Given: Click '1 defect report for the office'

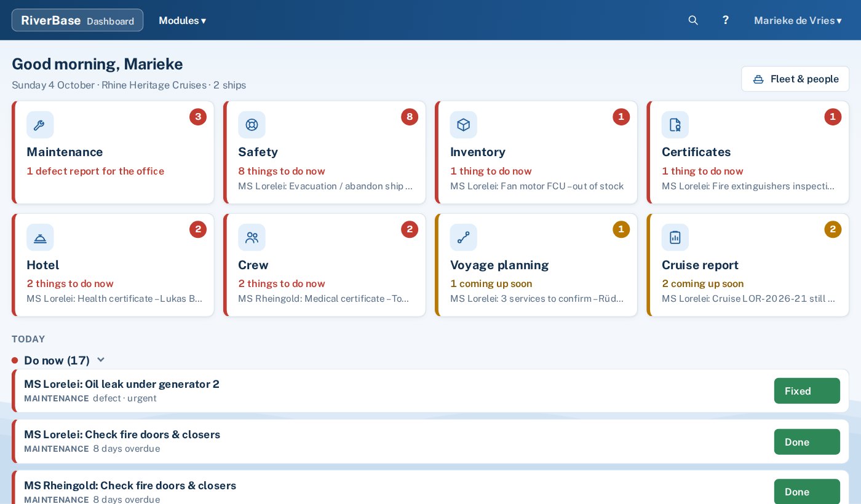Looking at the screenshot, I should coord(95,171).
